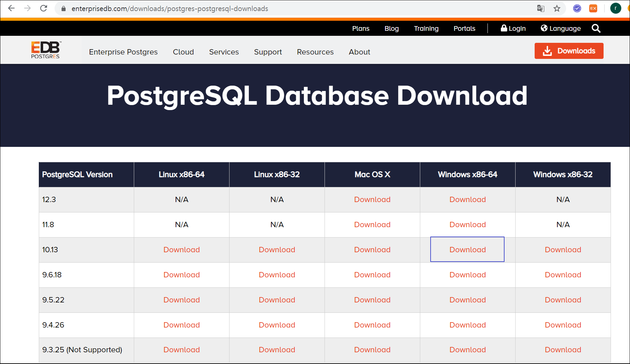Click the orange Downloads button
Viewport: 630px width, 364px height.
click(569, 51)
